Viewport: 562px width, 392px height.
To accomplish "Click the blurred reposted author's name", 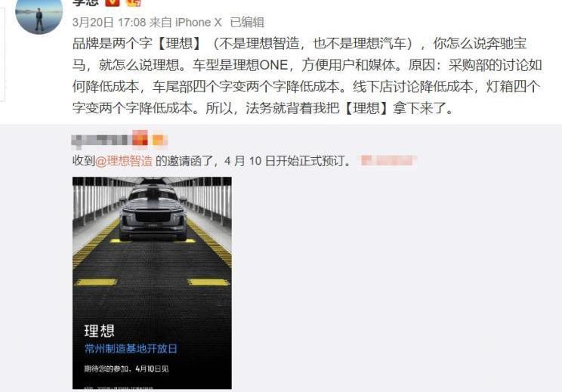I will click(100, 140).
